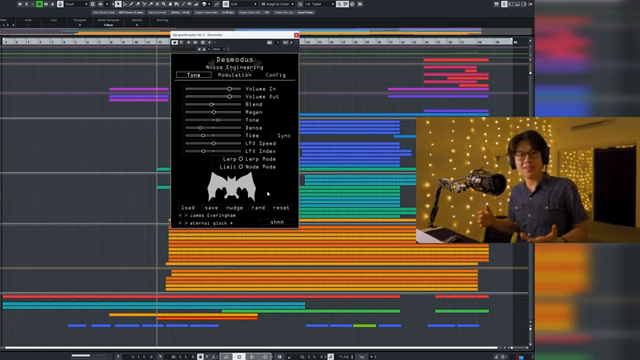Enable the Sync checkbox next to Time

click(x=273, y=136)
